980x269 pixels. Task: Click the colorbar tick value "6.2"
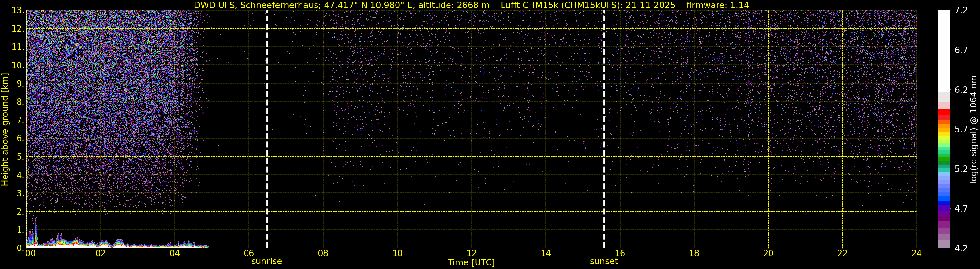961,90
